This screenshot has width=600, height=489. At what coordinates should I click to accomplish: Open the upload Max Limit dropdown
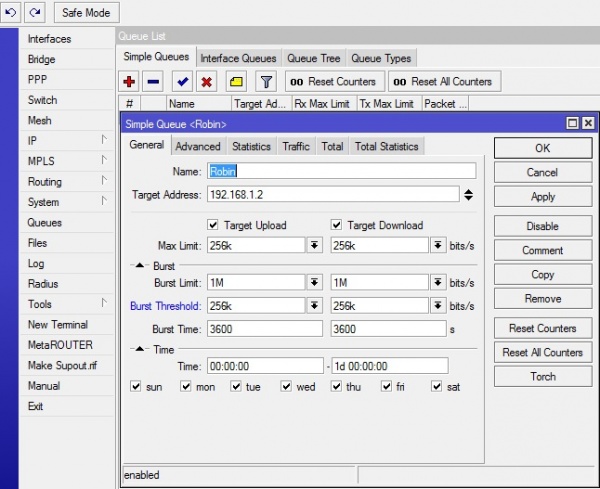pyautogui.click(x=314, y=245)
